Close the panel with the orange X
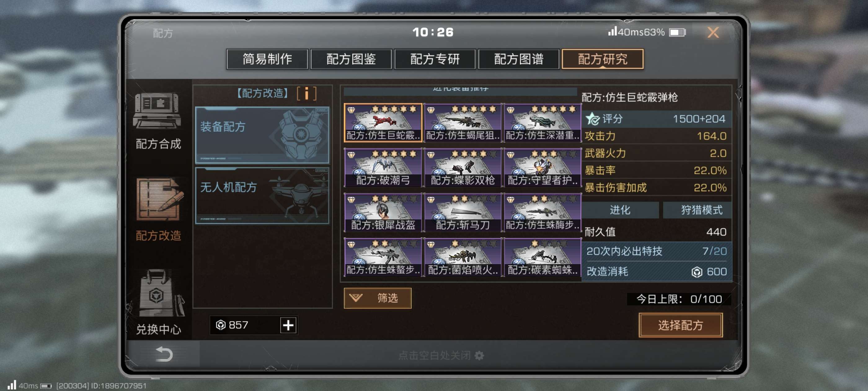Image resolution: width=868 pixels, height=391 pixels. pos(713,32)
